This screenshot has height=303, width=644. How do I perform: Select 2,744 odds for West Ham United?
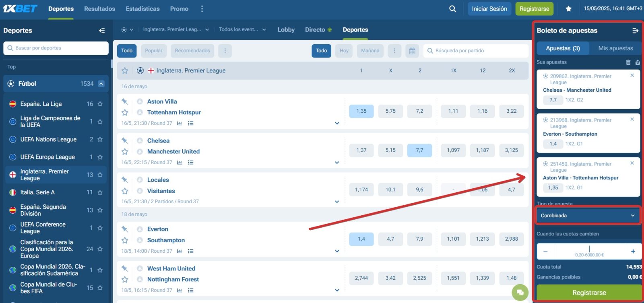point(361,278)
